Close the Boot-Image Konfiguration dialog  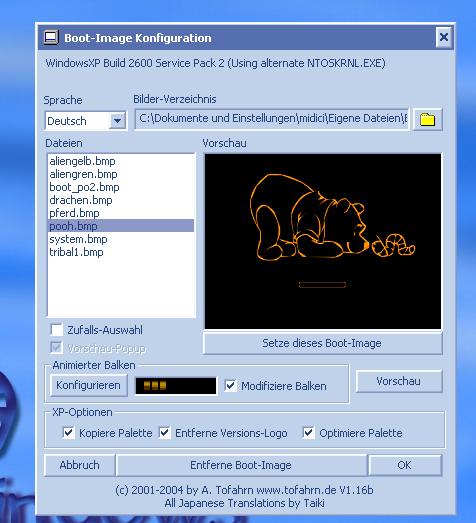[444, 37]
